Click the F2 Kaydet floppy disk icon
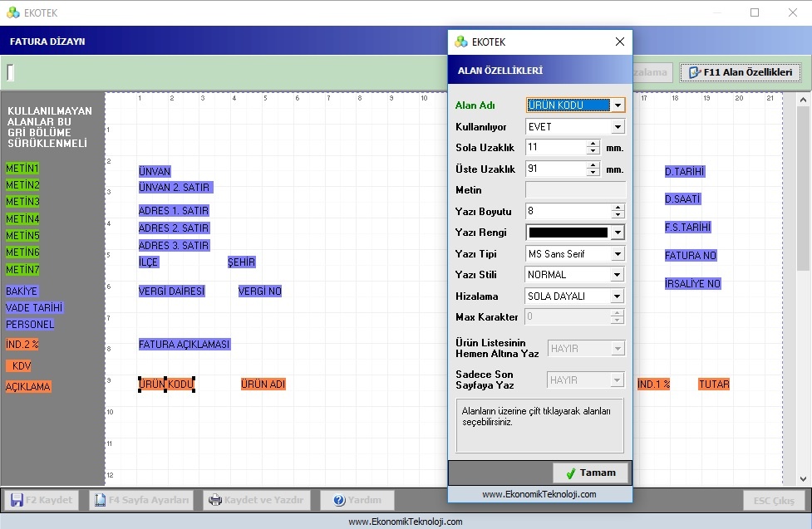The width and height of the screenshot is (812, 529). pos(17,500)
